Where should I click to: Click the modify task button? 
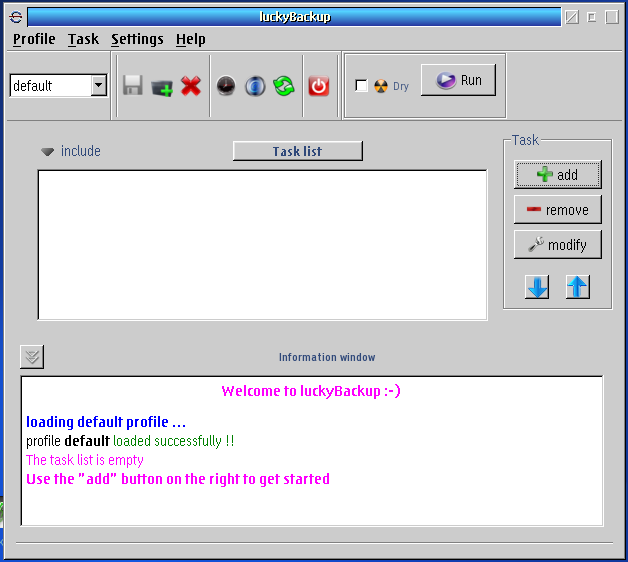[558, 244]
